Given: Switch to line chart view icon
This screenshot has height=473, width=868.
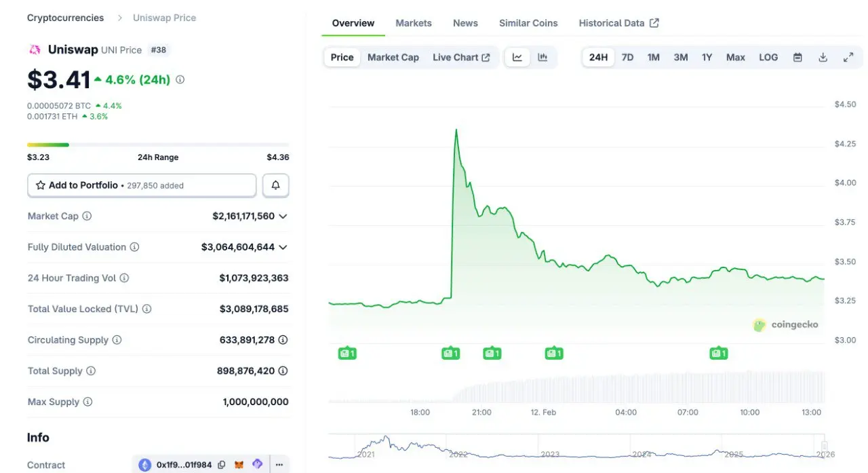Looking at the screenshot, I should 517,57.
